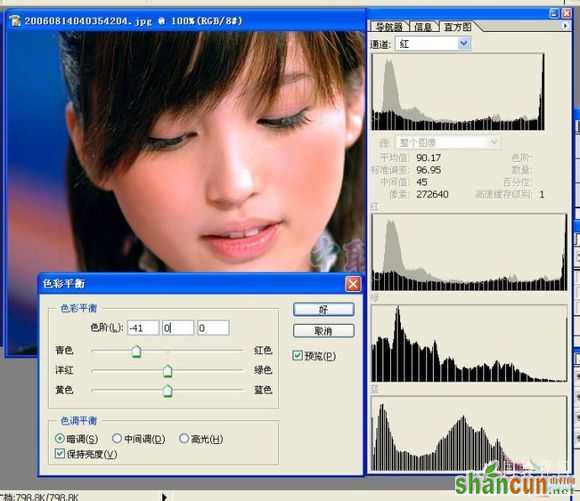The image size is (580, 501).
Task: Select the 高光(H) radio button
Action: [183, 438]
